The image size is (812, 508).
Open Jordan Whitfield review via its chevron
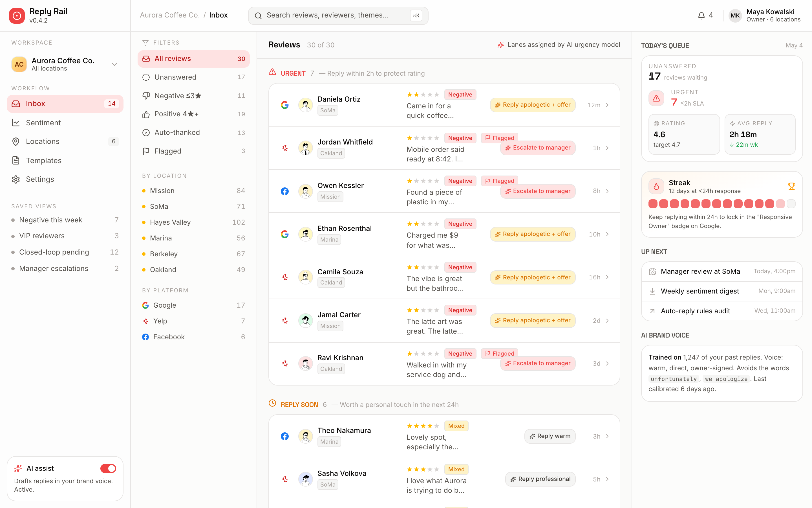tap(607, 148)
